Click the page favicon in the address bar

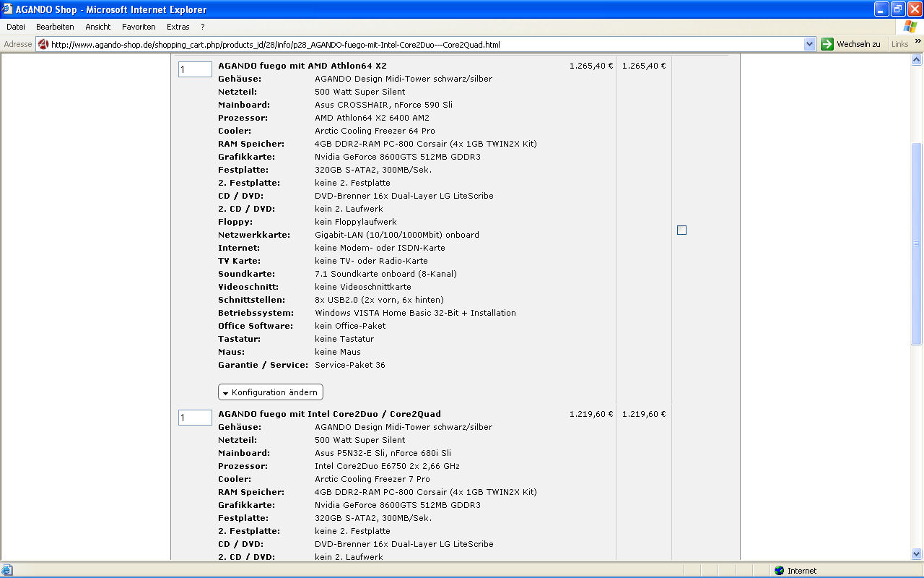(43, 44)
